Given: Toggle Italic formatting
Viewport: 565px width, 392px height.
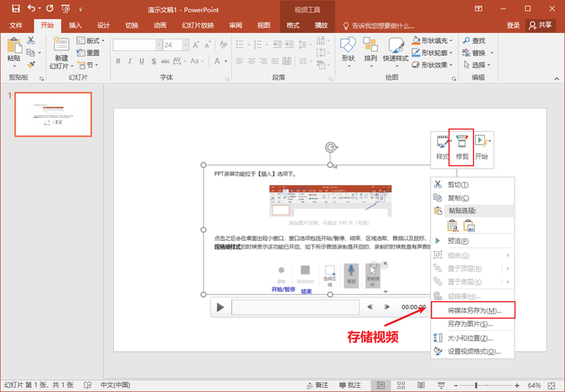Looking at the screenshot, I should pos(129,61).
